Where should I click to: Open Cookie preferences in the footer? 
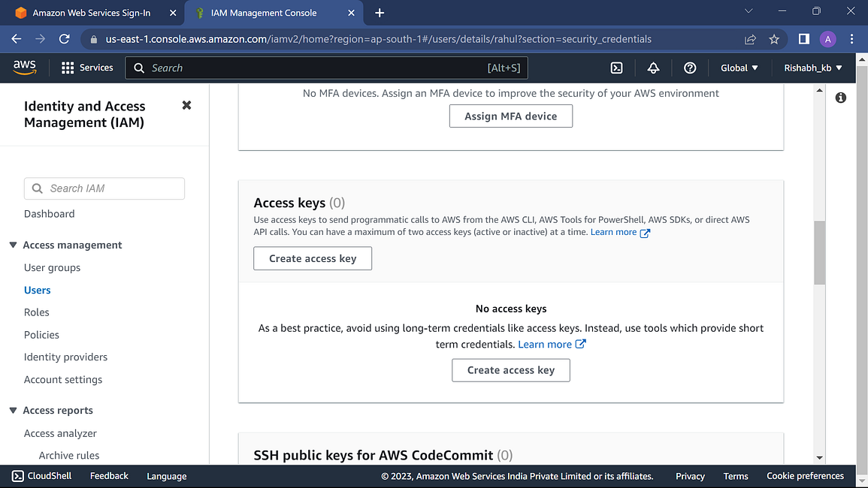click(x=805, y=476)
